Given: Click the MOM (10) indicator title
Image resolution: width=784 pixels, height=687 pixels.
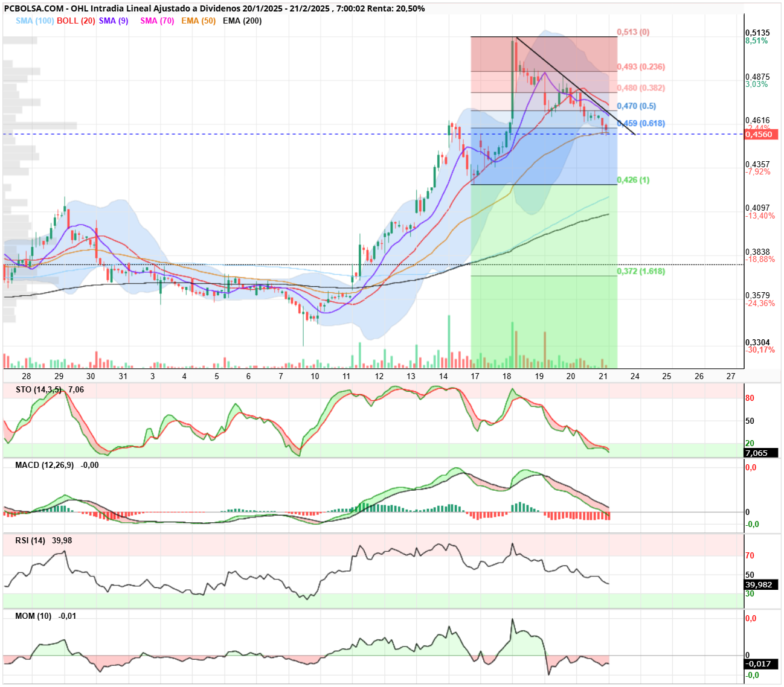Looking at the screenshot, I should [33, 616].
